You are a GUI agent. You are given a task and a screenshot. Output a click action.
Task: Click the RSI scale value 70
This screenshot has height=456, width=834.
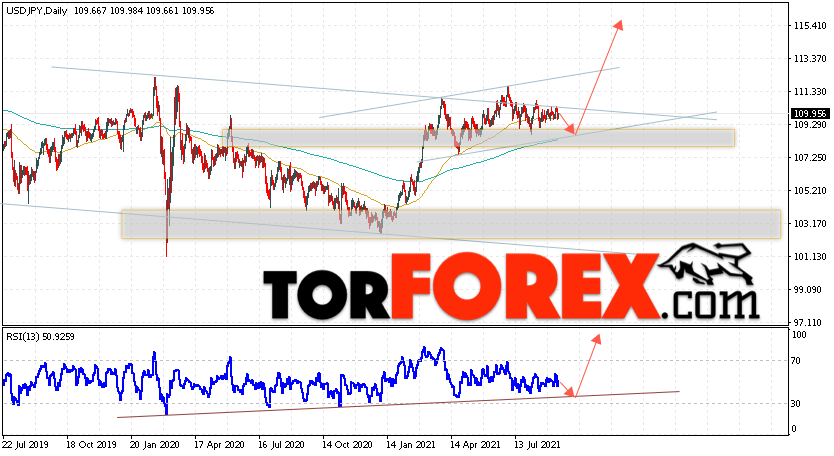click(x=796, y=361)
